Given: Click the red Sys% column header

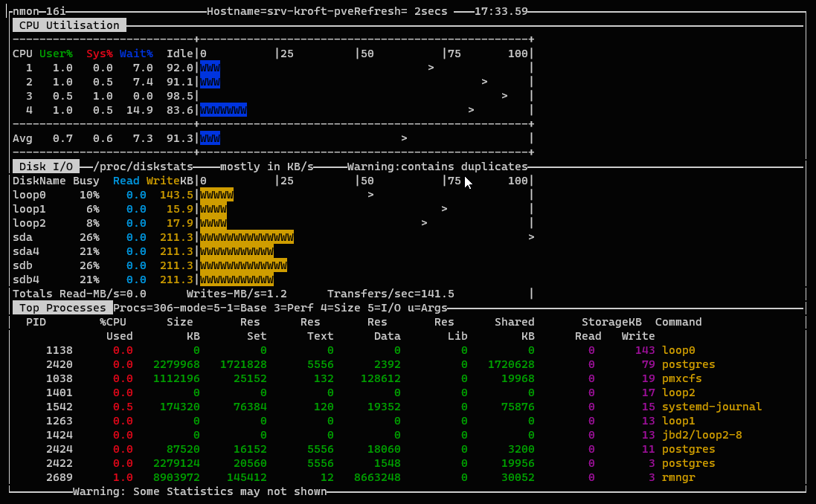Looking at the screenshot, I should point(99,54).
